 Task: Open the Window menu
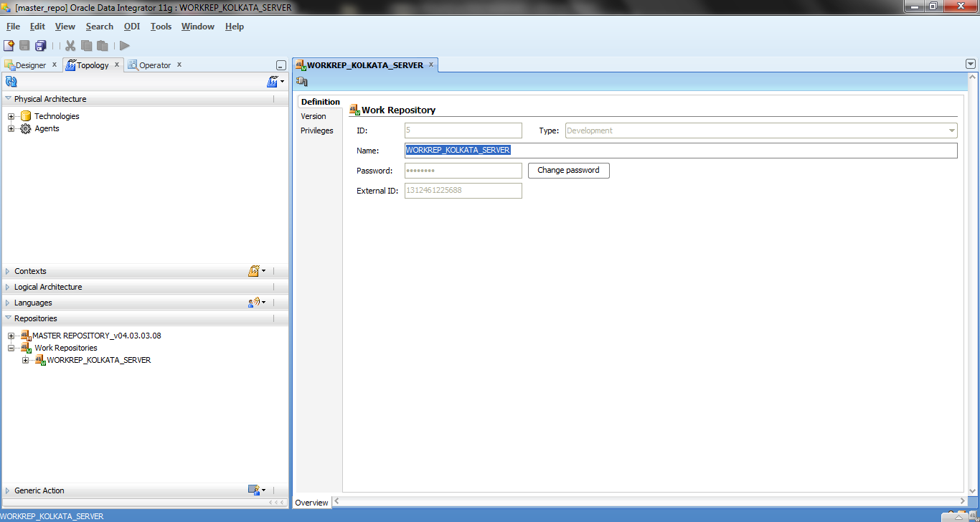pyautogui.click(x=197, y=27)
